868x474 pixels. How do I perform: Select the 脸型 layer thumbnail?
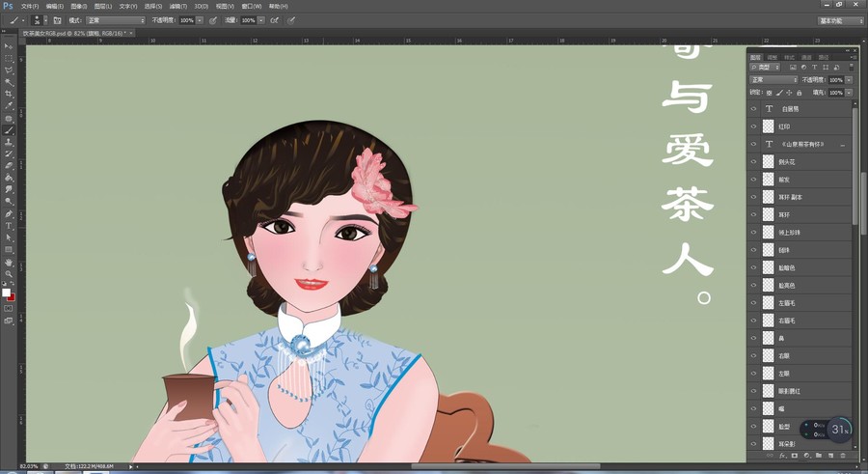[x=769, y=427]
